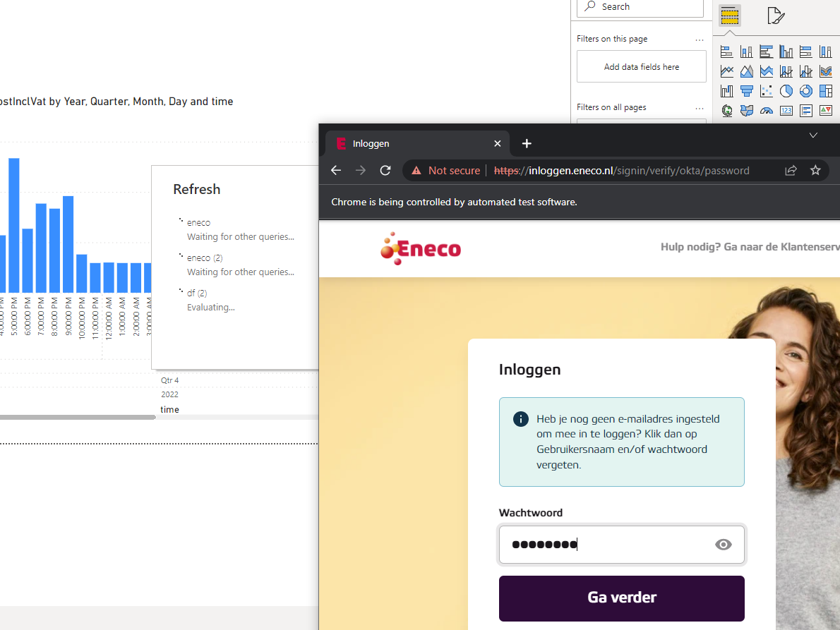Toggle password visibility with the eye icon
This screenshot has width=840, height=630.
723,544
